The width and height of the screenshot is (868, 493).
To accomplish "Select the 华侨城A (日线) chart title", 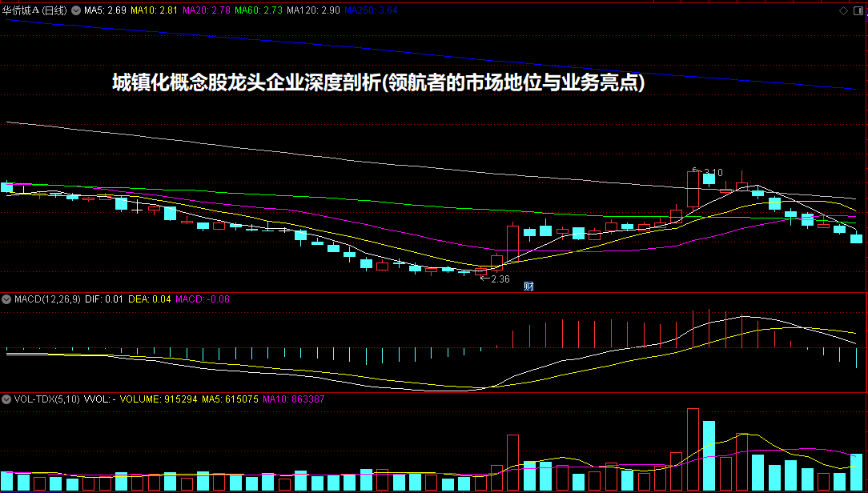I will click(35, 10).
